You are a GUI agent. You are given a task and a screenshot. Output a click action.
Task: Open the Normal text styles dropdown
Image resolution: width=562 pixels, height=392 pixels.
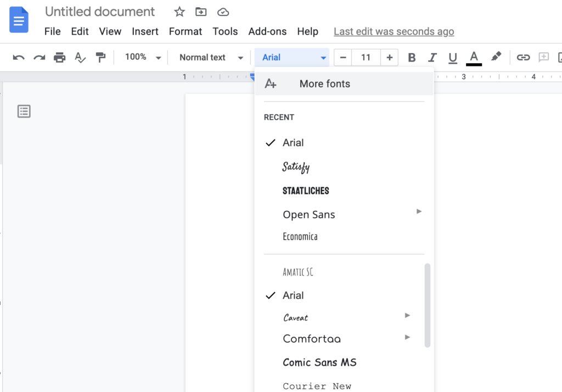209,57
